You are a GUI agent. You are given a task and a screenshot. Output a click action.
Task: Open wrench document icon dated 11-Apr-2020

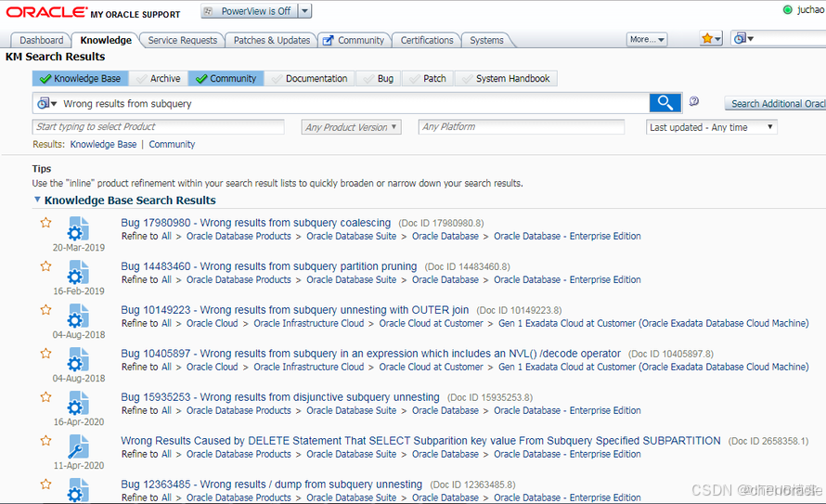click(x=78, y=446)
